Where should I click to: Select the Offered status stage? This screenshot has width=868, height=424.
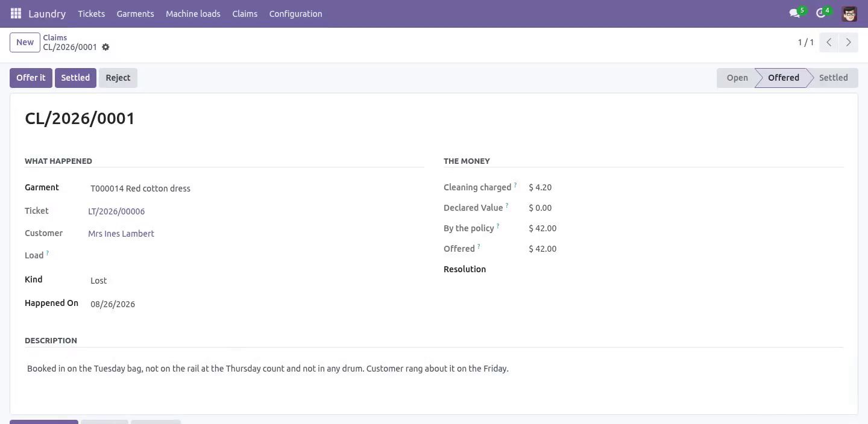783,78
